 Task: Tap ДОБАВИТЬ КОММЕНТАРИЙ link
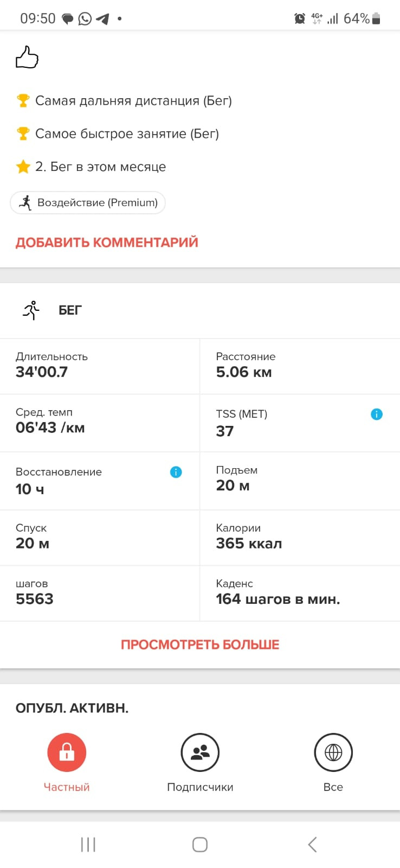(x=107, y=242)
